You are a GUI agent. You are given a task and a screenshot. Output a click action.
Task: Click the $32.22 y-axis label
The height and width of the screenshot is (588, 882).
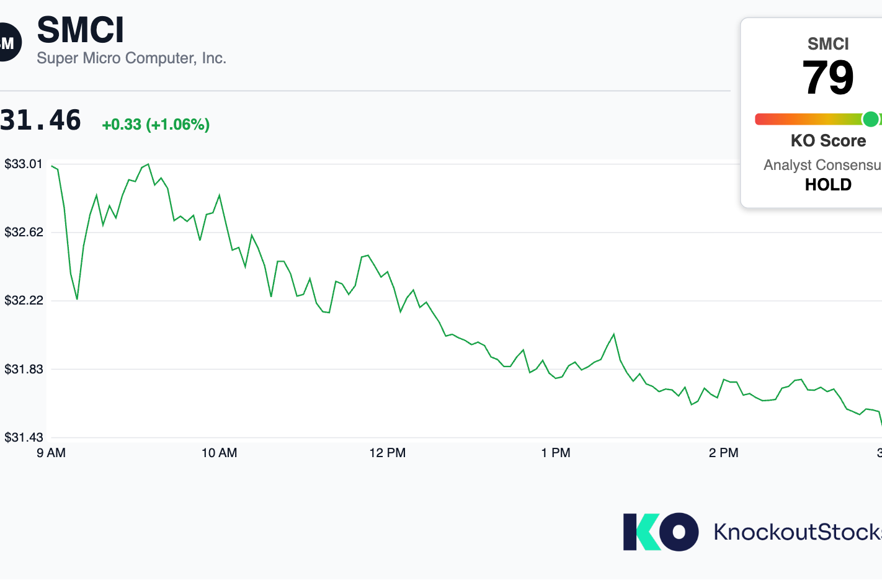pyautogui.click(x=24, y=300)
